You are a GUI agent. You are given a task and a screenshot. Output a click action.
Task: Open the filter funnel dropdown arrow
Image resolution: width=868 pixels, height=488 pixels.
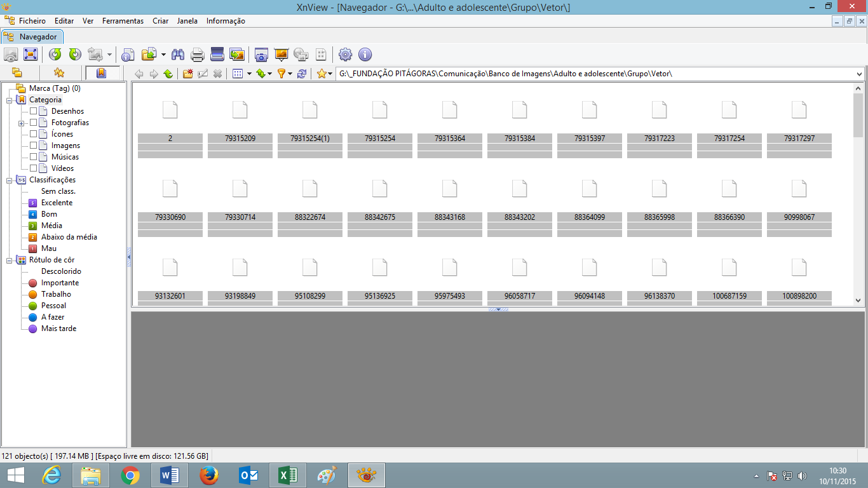tap(290, 74)
